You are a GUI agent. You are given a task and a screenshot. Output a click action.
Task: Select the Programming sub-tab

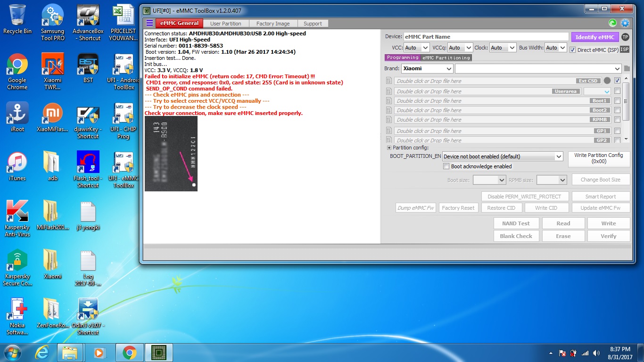click(x=403, y=58)
